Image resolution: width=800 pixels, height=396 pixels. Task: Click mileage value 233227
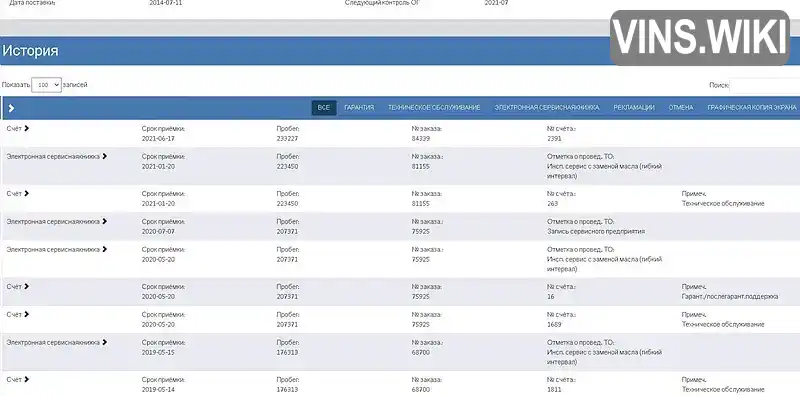click(x=287, y=138)
